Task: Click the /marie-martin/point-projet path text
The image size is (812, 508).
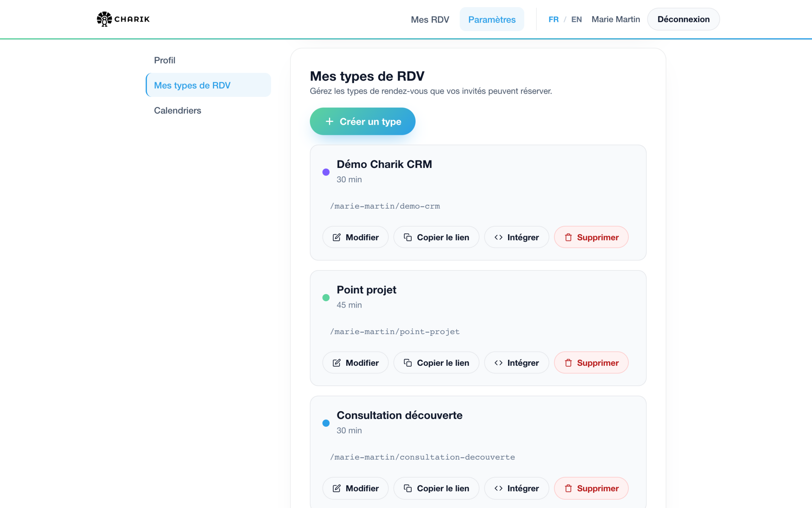Action: click(395, 331)
